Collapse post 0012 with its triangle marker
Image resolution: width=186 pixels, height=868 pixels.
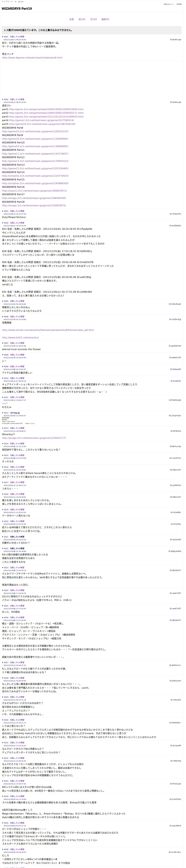3,413
